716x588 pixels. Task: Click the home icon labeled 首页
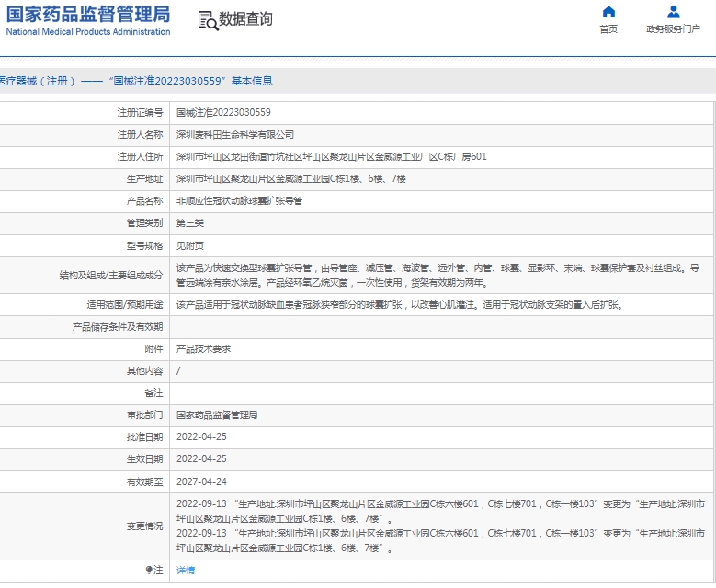[608, 12]
